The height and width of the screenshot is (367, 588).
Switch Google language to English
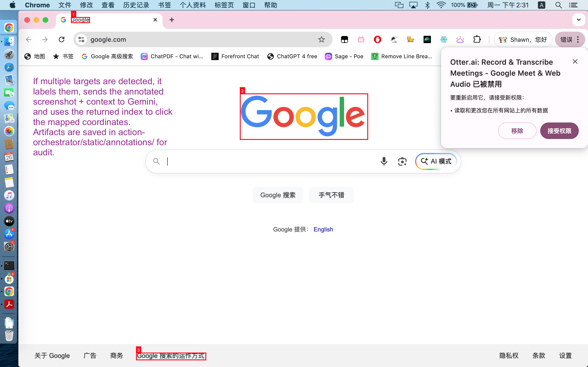tap(323, 229)
